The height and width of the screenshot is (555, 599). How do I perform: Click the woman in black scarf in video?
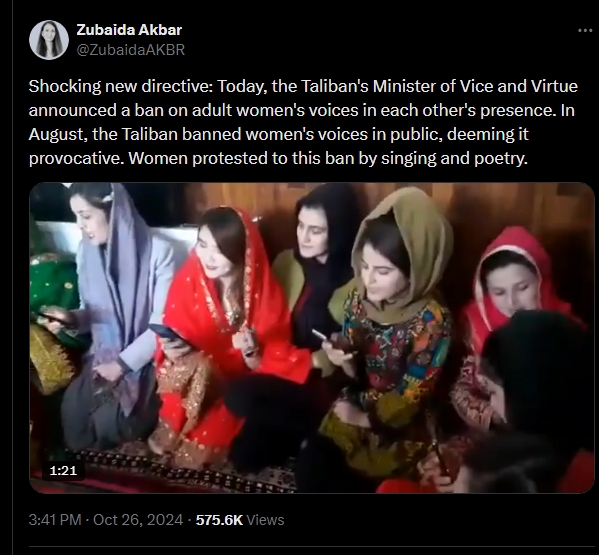click(317, 267)
